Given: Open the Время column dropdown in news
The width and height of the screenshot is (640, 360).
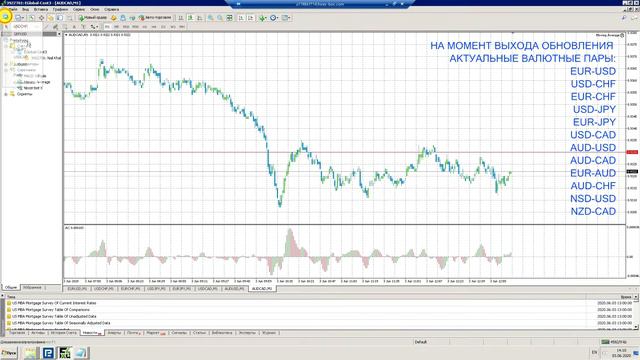Looking at the screenshot, I should pos(636,297).
